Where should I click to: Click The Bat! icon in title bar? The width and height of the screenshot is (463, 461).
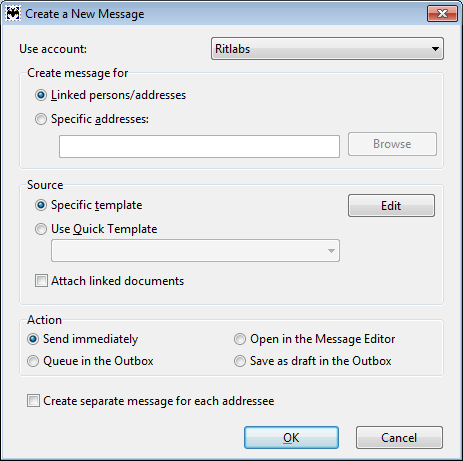(13, 14)
